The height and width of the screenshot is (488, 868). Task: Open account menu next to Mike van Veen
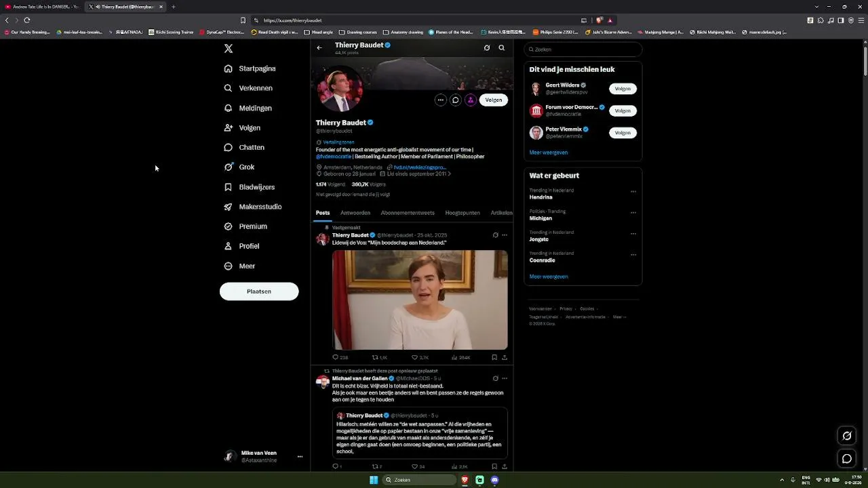[300, 457]
